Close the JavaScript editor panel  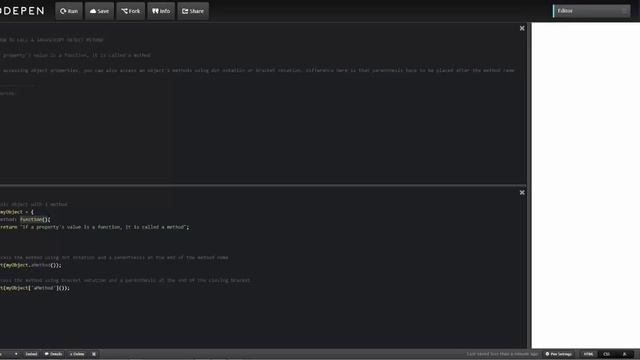click(x=522, y=192)
